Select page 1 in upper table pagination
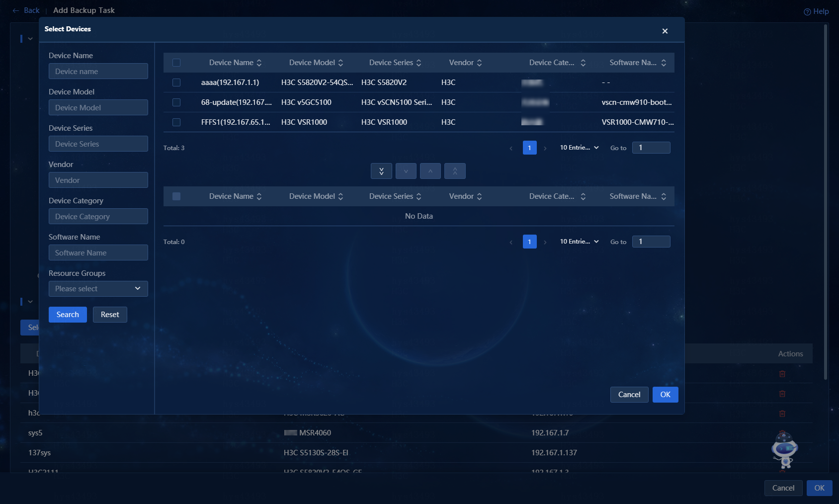The width and height of the screenshot is (839, 504). [x=530, y=148]
